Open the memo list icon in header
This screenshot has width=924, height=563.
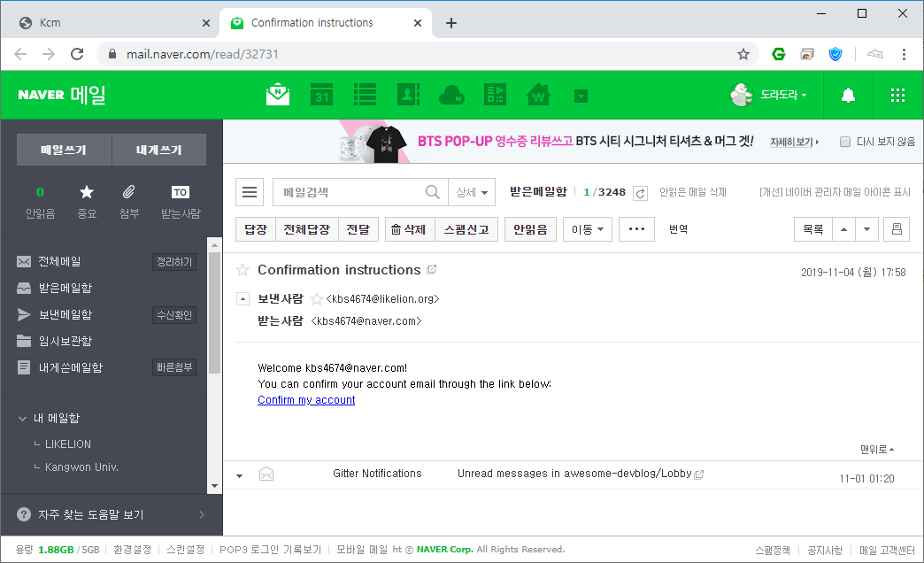pos(365,95)
